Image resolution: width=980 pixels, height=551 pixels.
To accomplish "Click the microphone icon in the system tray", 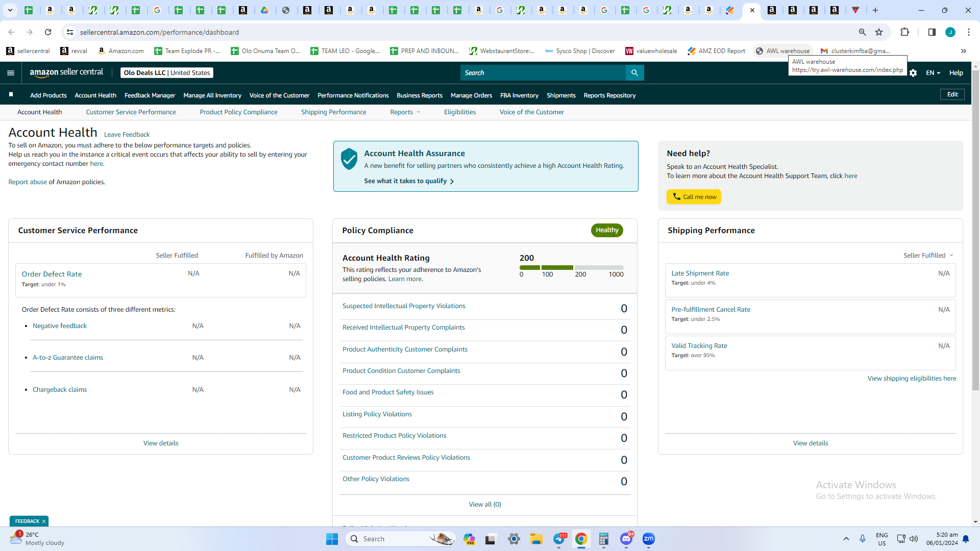I will pyautogui.click(x=863, y=539).
